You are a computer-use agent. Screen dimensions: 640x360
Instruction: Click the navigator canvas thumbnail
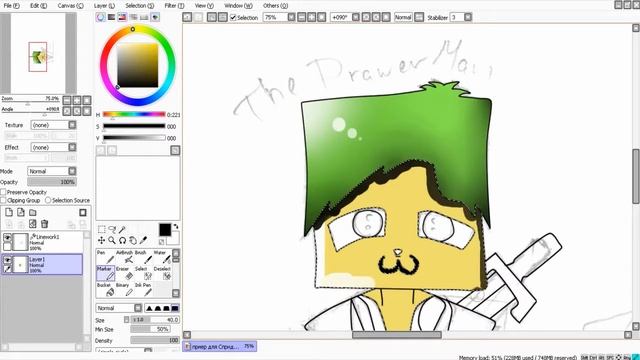point(38,53)
